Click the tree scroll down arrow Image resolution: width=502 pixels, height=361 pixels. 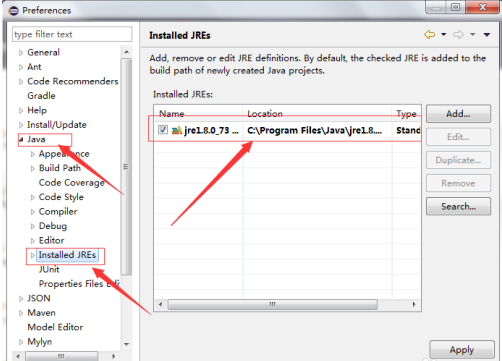click(126, 344)
